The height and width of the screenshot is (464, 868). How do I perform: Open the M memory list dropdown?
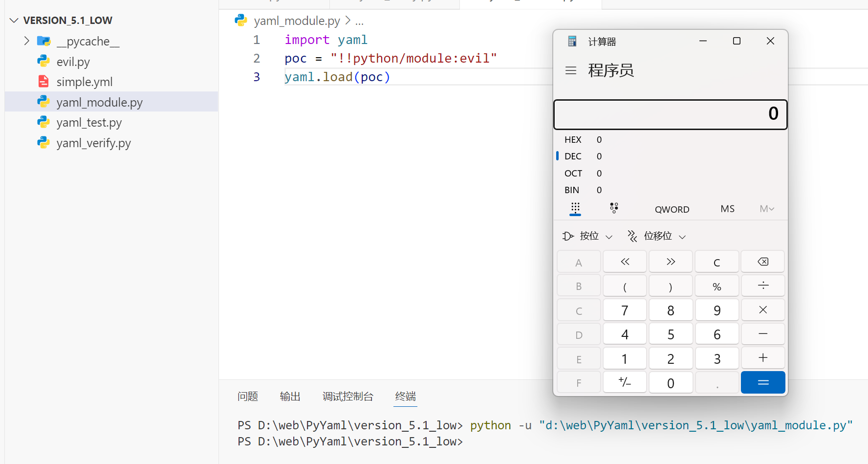coord(767,209)
